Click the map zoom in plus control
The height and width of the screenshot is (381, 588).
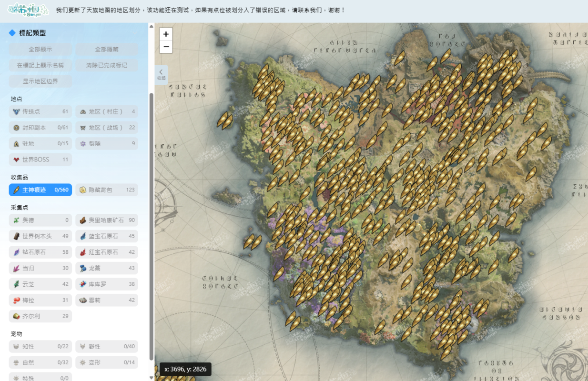[166, 34]
